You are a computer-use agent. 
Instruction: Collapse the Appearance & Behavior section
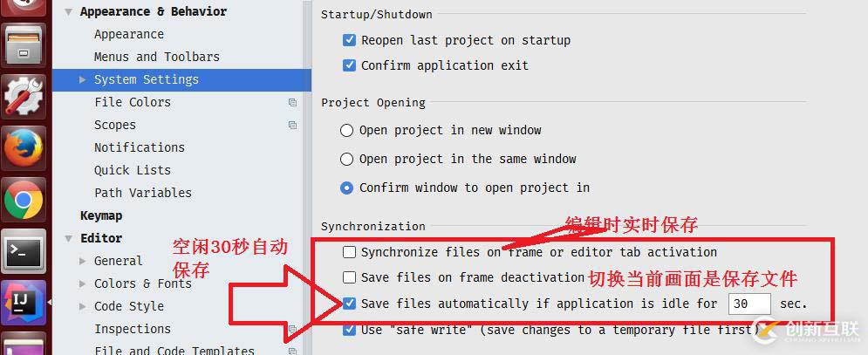(69, 12)
